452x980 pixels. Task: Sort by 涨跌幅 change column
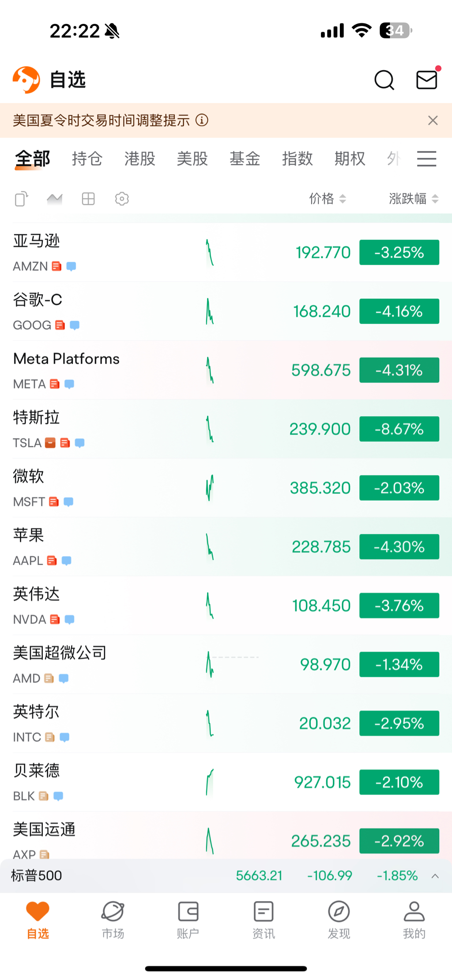(x=413, y=199)
